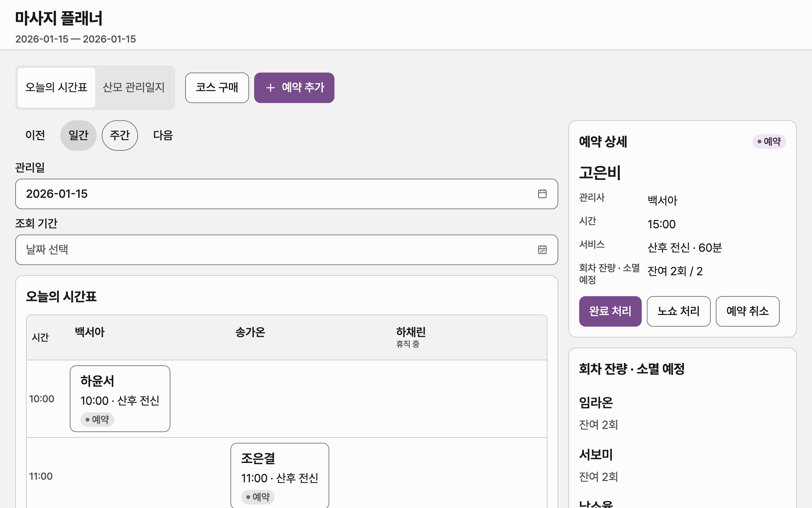Open the 조회 기간 calendar icon
Image resolution: width=812 pixels, height=508 pixels.
tap(542, 250)
